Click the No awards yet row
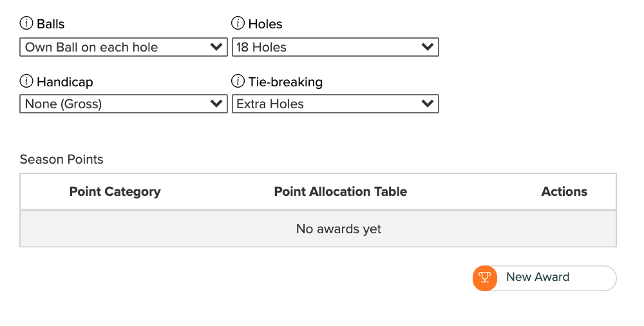 pos(318,229)
